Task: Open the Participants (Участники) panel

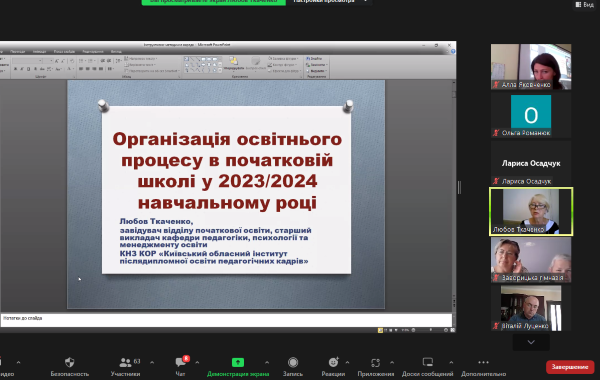Action: pos(126,362)
